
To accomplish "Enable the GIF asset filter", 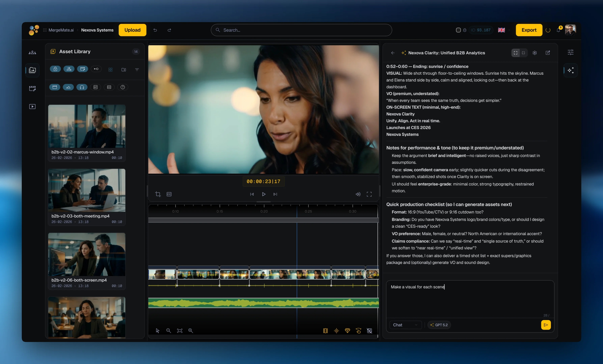I will click(95, 87).
